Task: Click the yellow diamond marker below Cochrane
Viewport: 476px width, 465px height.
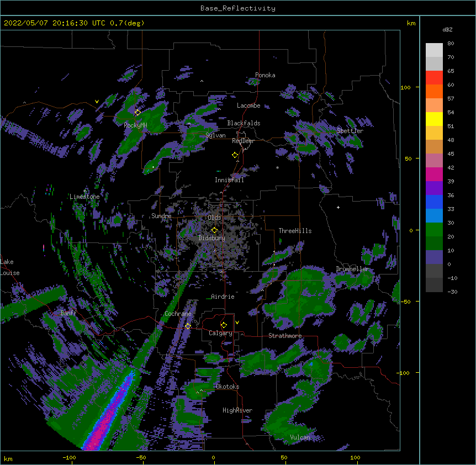Action: pyautogui.click(x=188, y=326)
